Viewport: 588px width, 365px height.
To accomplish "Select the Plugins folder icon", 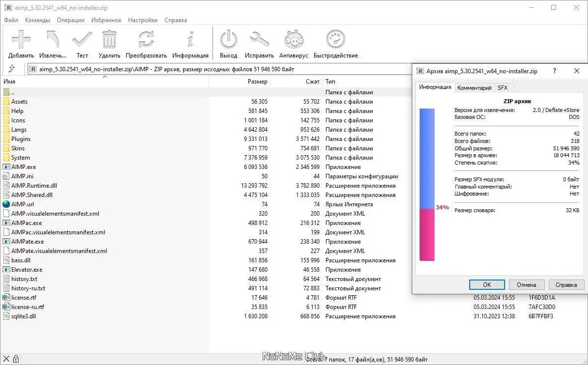I will [6, 139].
